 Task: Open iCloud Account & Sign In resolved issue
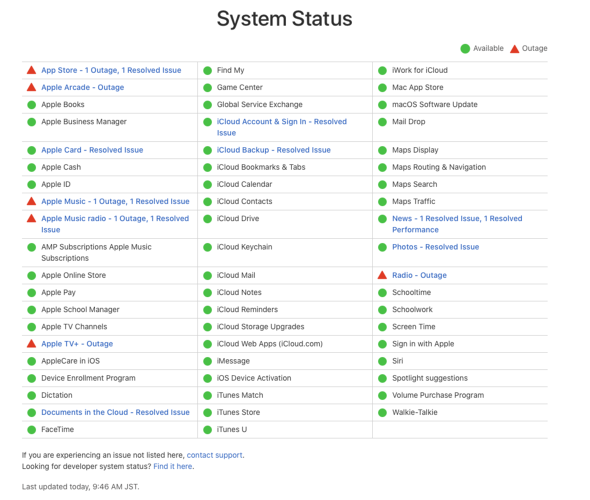281,127
